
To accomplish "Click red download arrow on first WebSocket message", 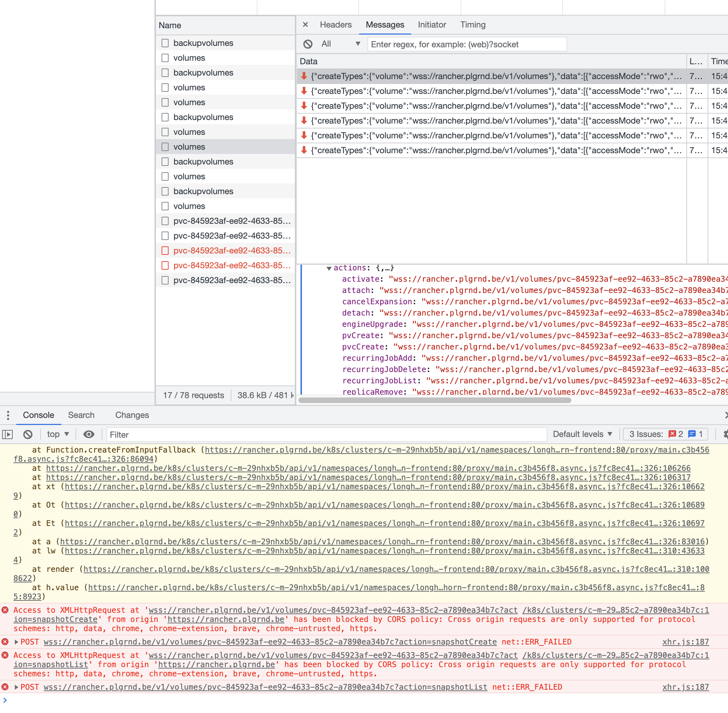I will (x=304, y=76).
